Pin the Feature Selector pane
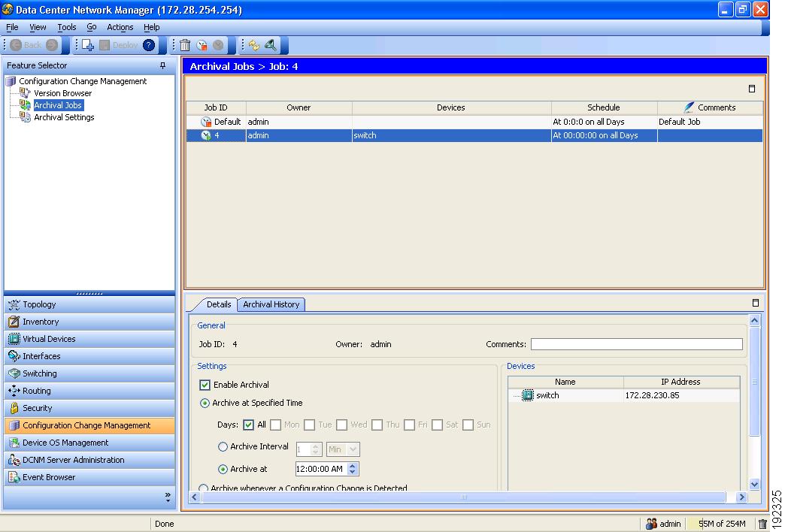The image size is (785, 532). (x=163, y=65)
